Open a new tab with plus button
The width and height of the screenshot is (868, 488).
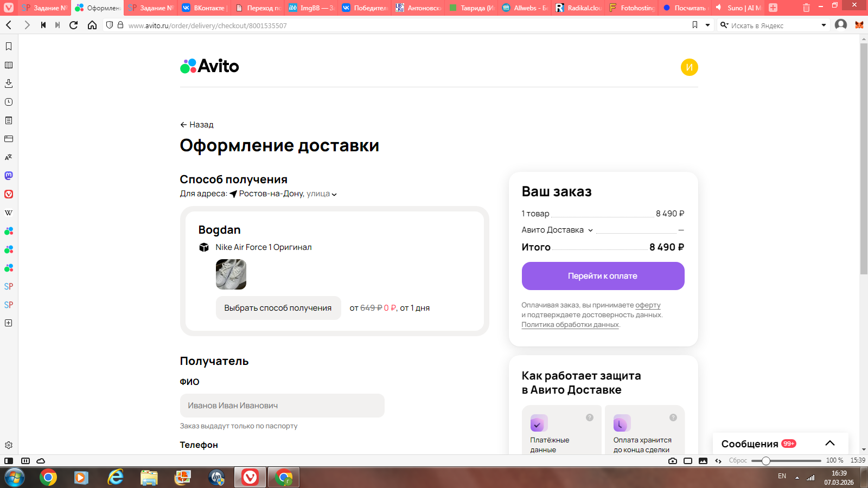[x=773, y=8]
